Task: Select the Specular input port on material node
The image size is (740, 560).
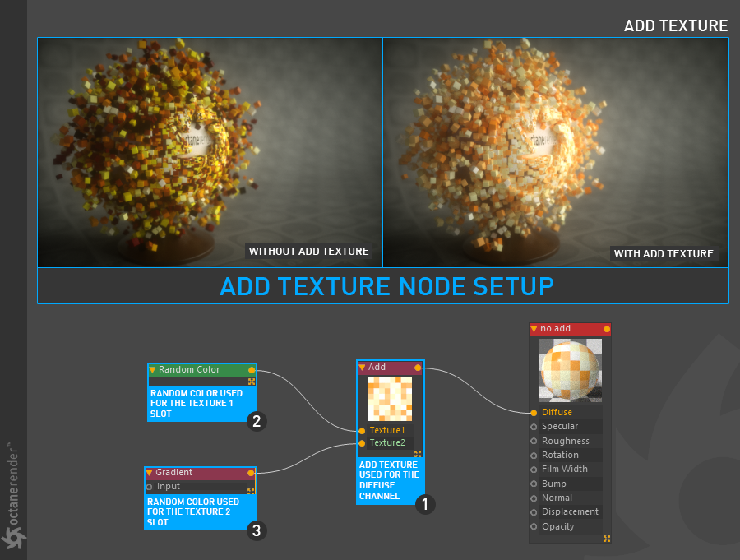Action: click(x=534, y=427)
